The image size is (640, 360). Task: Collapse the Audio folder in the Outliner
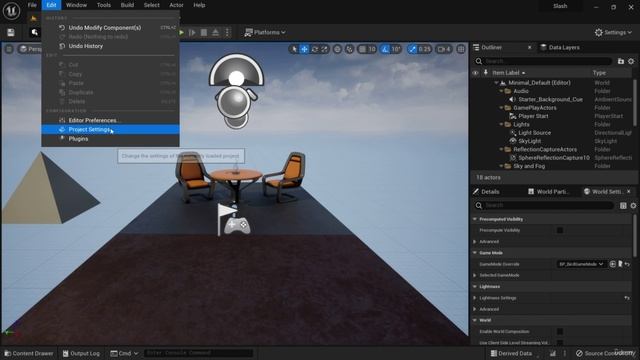click(501, 91)
